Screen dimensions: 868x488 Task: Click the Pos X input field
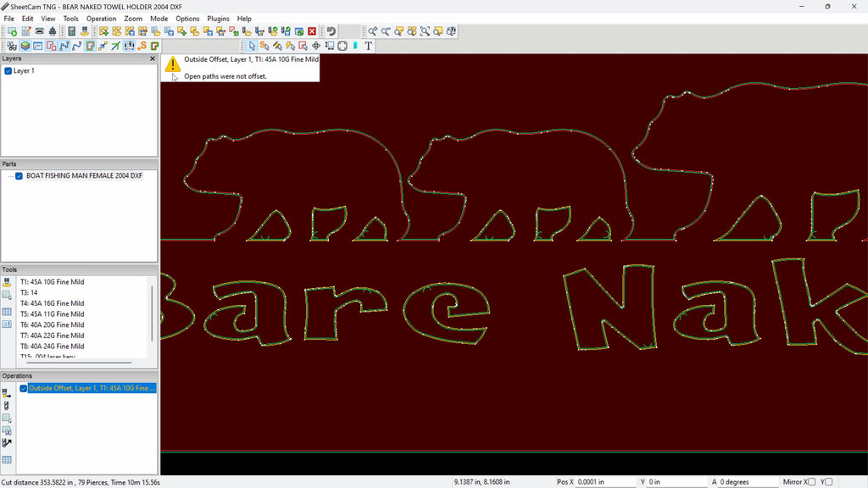(606, 482)
